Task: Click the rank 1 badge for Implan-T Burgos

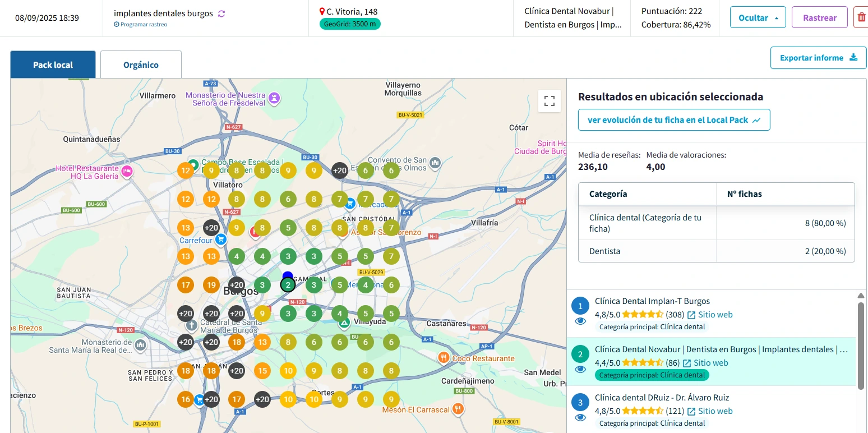Action: (580, 306)
